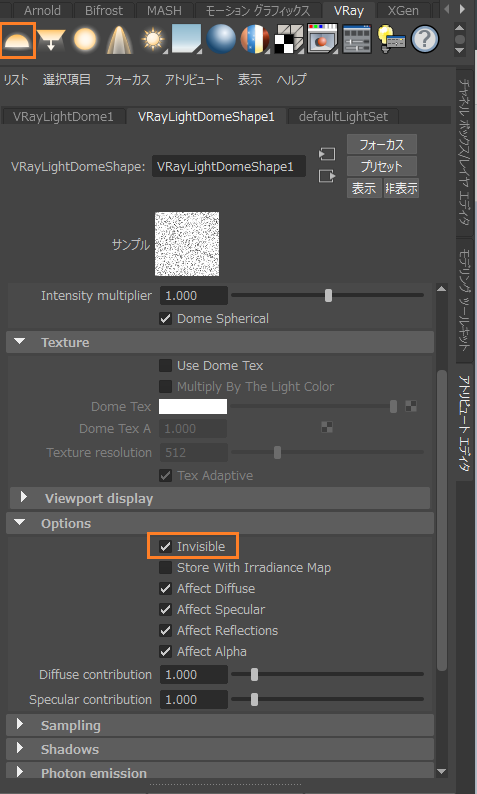Click the V-Ray sphere light shelf icon

[x=85, y=39]
